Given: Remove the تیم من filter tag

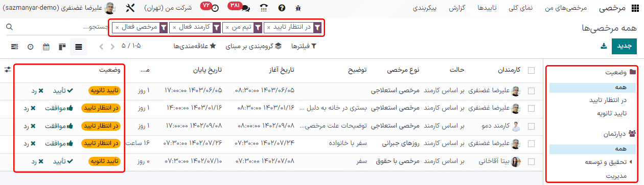Looking at the screenshot, I should click(227, 28).
